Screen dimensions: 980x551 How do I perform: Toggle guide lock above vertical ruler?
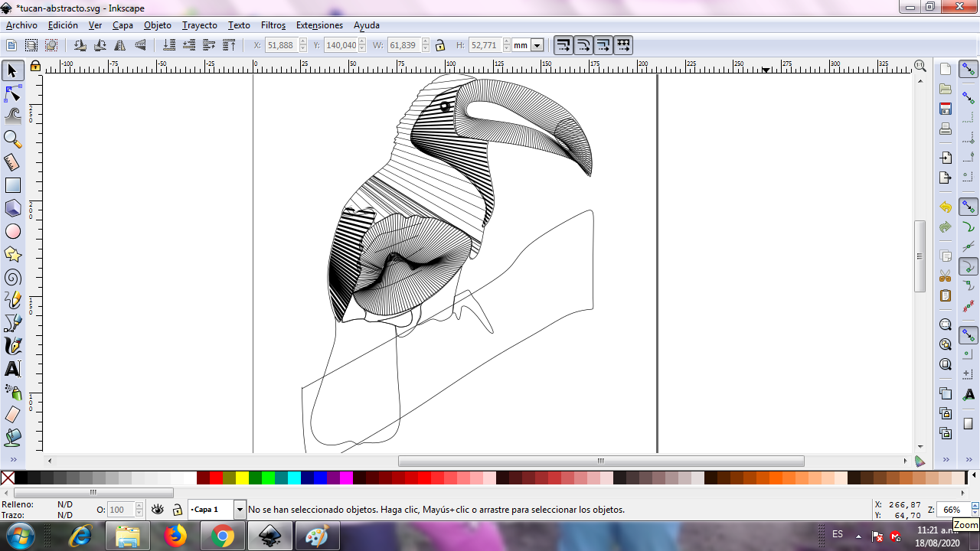[x=35, y=67]
